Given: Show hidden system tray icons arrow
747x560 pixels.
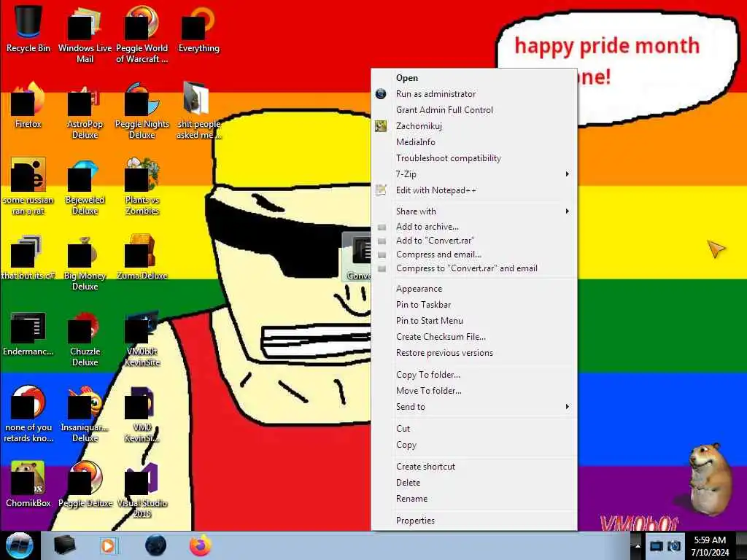Looking at the screenshot, I should click(638, 546).
